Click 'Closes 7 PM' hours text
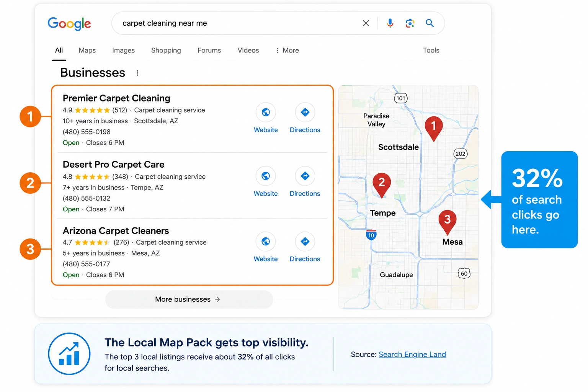The height and width of the screenshot is (392, 588). 105,209
